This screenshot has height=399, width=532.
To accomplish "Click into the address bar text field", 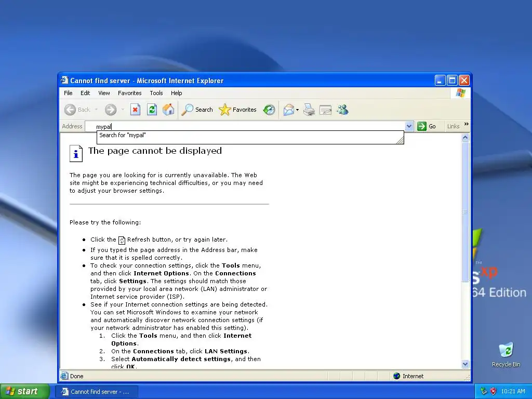I will 245,126.
